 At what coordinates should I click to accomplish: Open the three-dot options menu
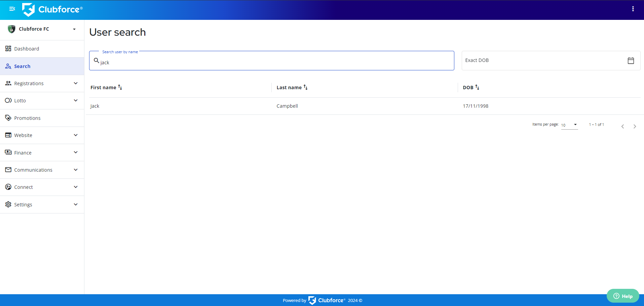point(633,9)
